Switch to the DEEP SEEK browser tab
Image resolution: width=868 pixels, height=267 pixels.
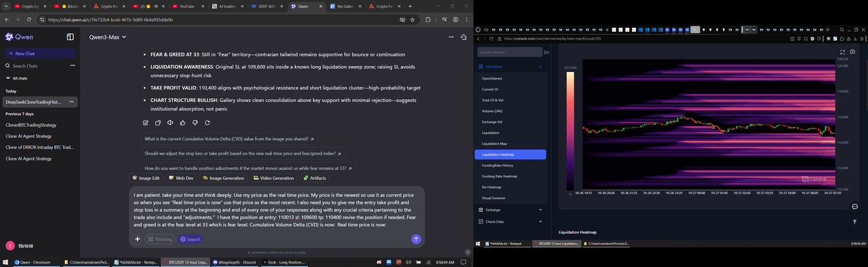click(x=268, y=6)
